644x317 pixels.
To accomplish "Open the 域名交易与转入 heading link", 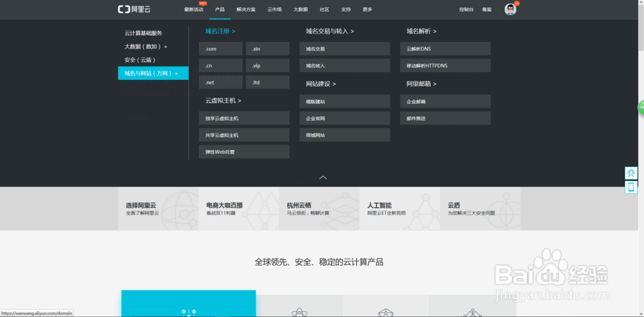I will click(x=330, y=31).
